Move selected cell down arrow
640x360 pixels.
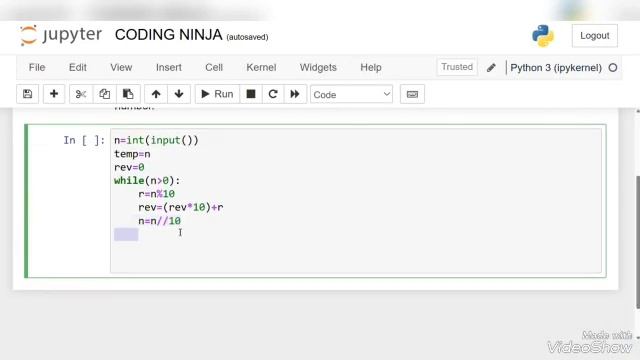179,94
